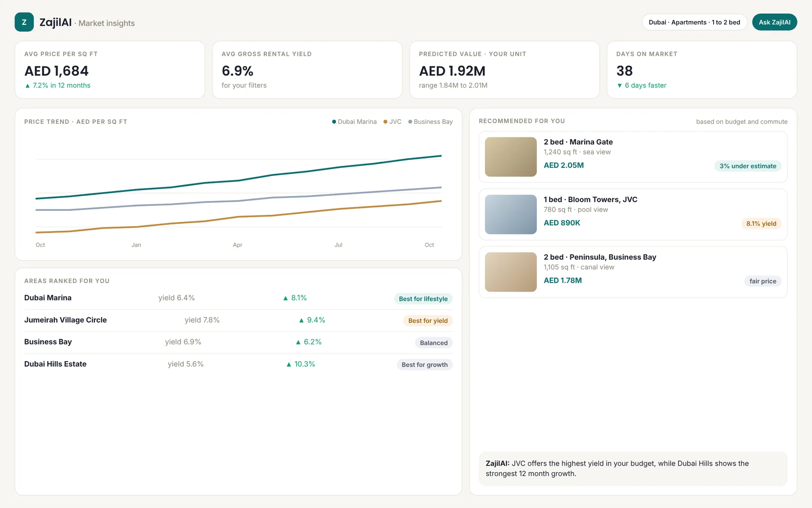Click the ZajilAI logo icon
Screen dimensions: 812x508
pyautogui.click(x=24, y=22)
